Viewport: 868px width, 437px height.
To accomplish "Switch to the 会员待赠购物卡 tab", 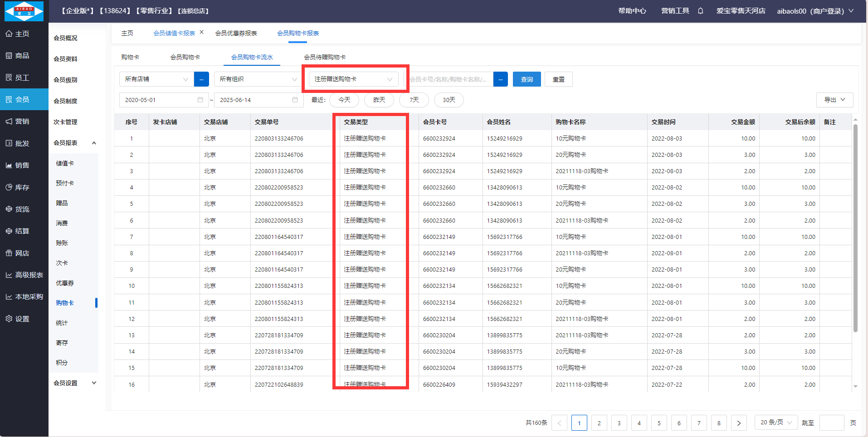I will pos(325,57).
